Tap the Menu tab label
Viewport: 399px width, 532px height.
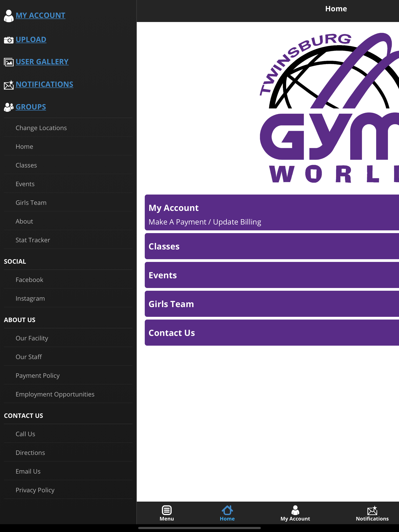coord(167,519)
